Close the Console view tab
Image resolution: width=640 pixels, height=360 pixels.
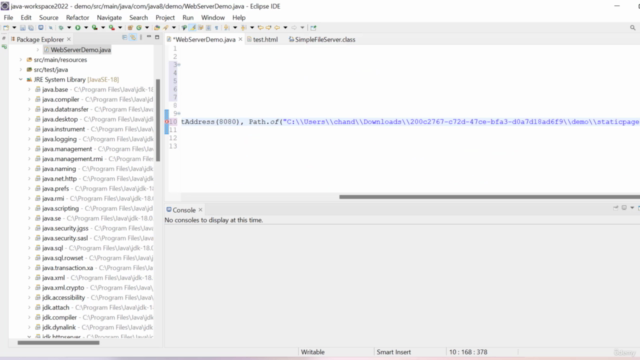200,210
